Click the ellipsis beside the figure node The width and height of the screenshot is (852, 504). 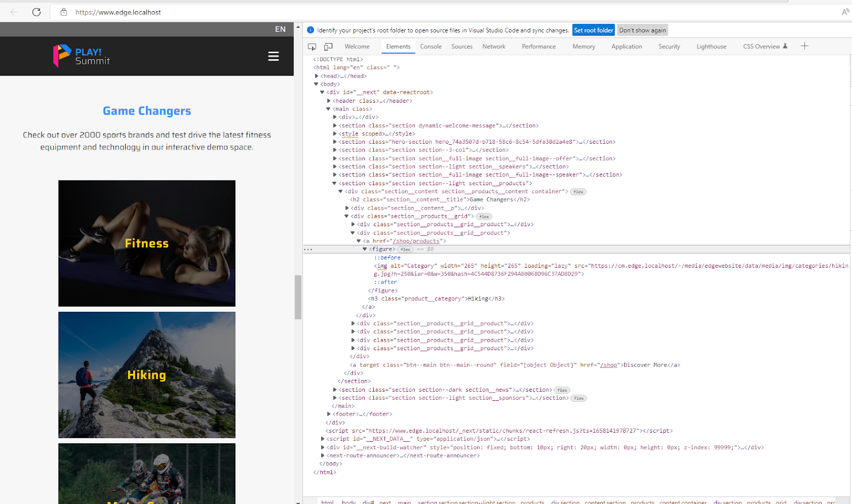[x=308, y=249]
